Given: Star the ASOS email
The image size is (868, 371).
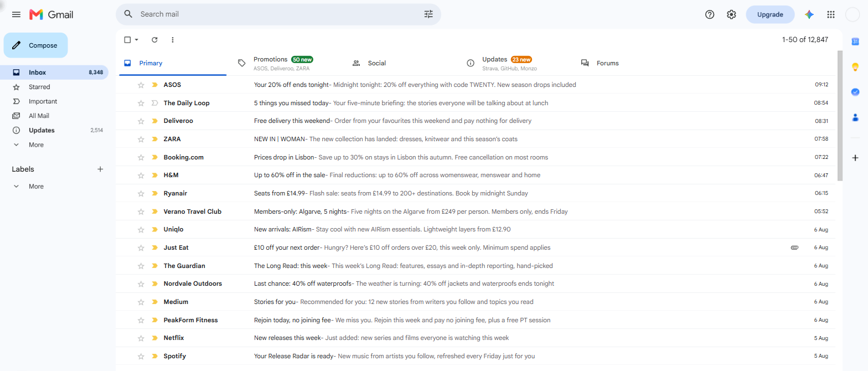Looking at the screenshot, I should point(141,85).
